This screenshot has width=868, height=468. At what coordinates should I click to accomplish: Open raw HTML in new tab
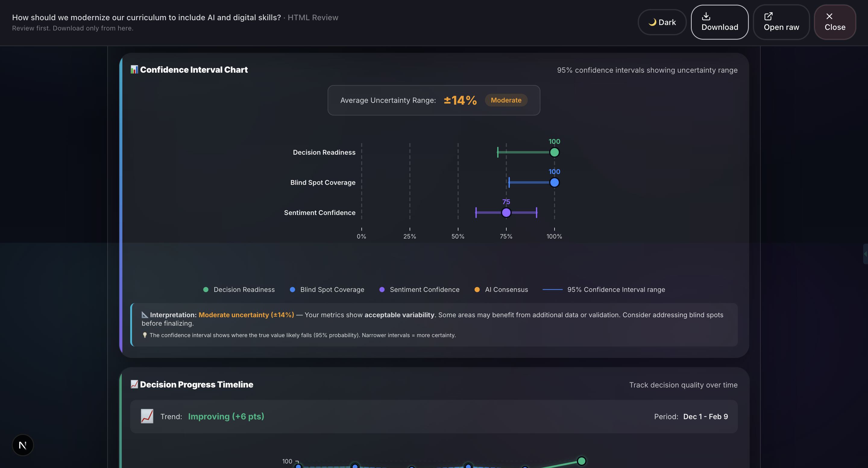click(781, 22)
